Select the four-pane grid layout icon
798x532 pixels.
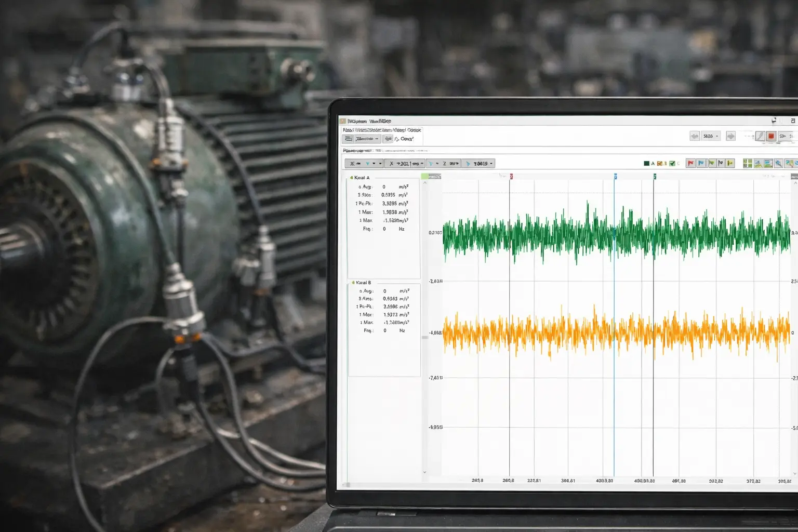[748, 163]
